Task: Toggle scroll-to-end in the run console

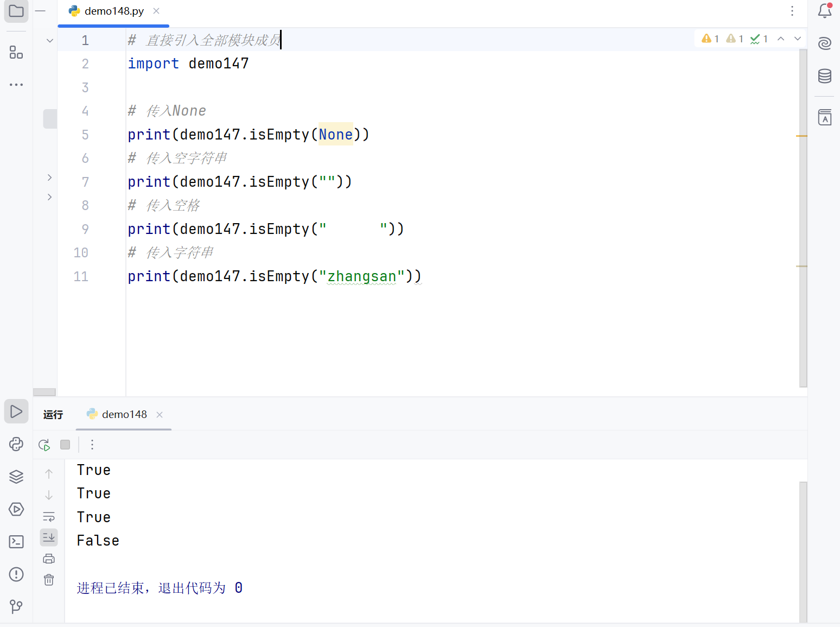Action: [x=49, y=537]
